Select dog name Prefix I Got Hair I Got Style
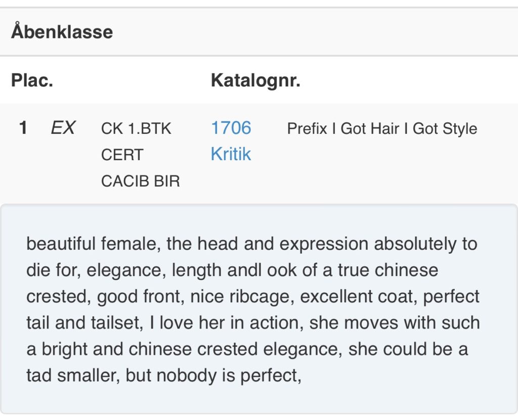Screen dimensions: 518x420 382,128
